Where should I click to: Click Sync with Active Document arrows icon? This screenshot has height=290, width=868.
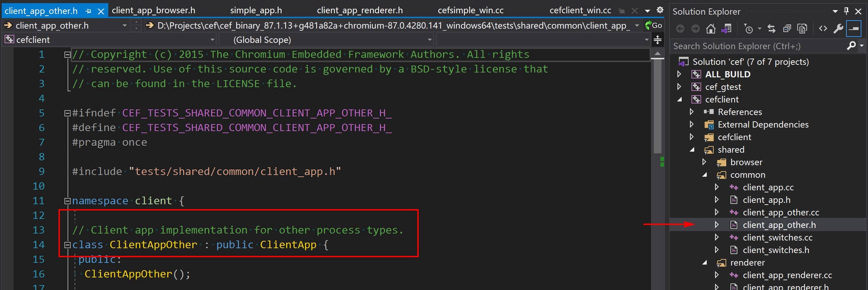[772, 29]
